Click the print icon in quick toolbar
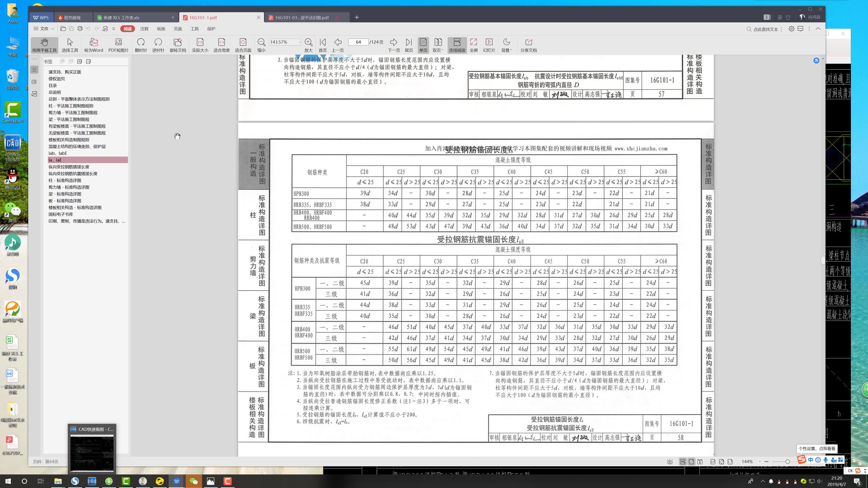The height and width of the screenshot is (488, 868). [x=80, y=29]
